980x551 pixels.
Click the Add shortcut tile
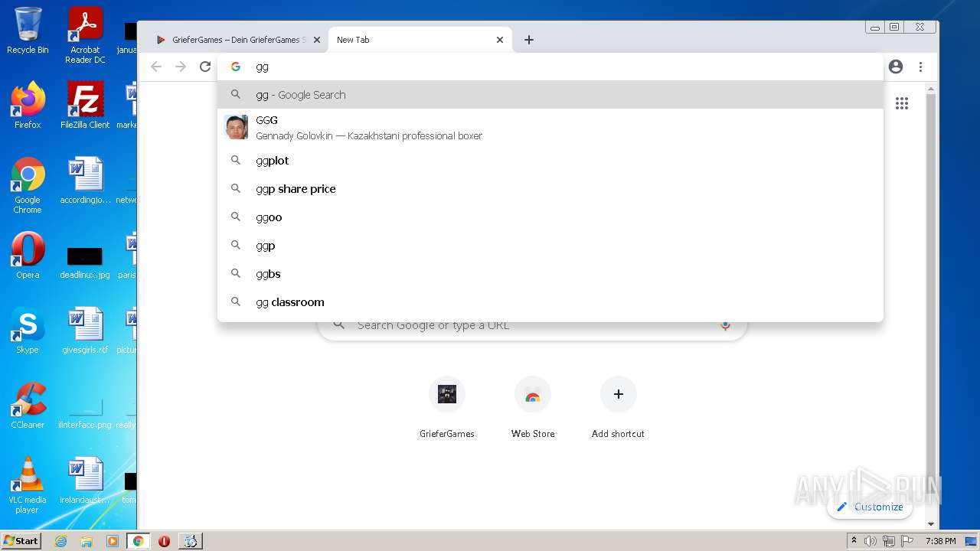618,408
